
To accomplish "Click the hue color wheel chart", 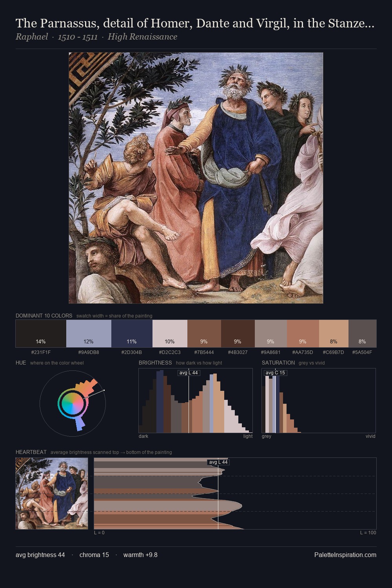I will [x=73, y=403].
